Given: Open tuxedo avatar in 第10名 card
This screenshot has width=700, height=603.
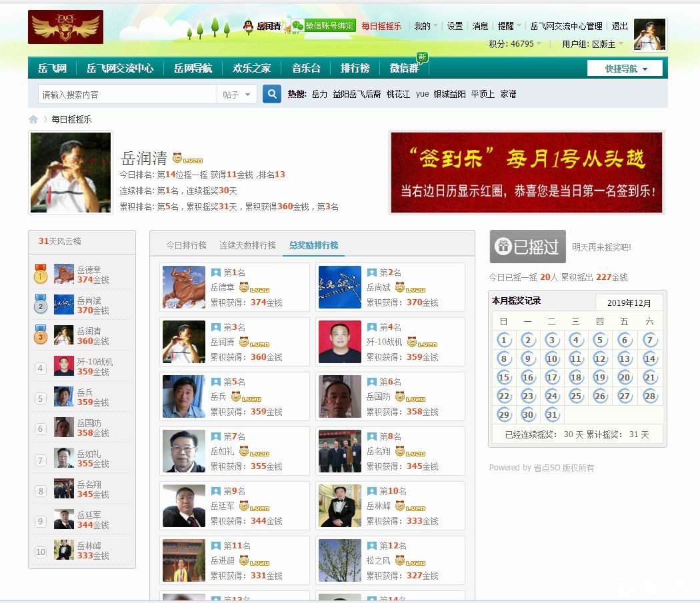Looking at the screenshot, I should point(340,506).
